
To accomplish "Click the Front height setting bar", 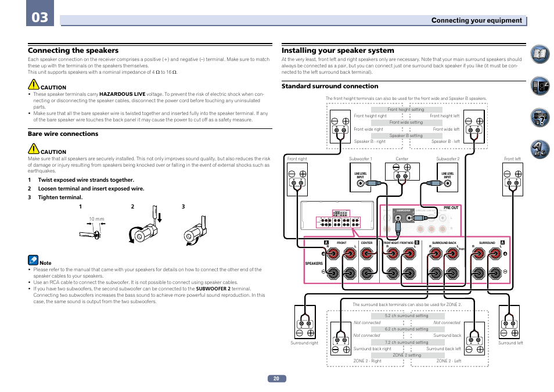I will pyautogui.click(x=406, y=110).
